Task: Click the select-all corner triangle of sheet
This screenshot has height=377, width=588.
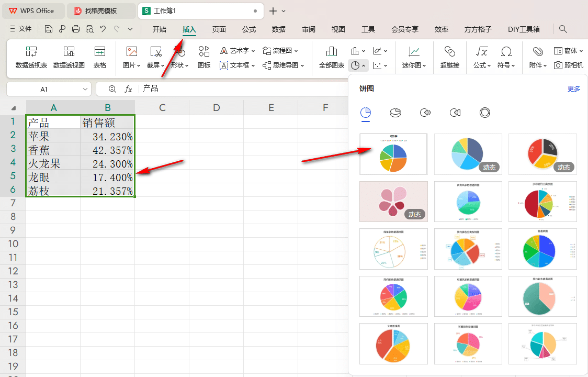Action: click(14, 108)
